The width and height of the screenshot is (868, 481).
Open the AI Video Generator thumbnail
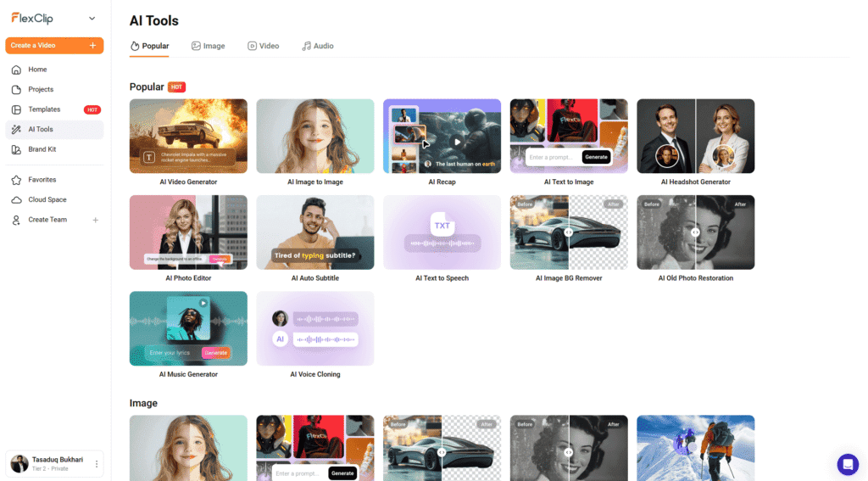pyautogui.click(x=188, y=137)
